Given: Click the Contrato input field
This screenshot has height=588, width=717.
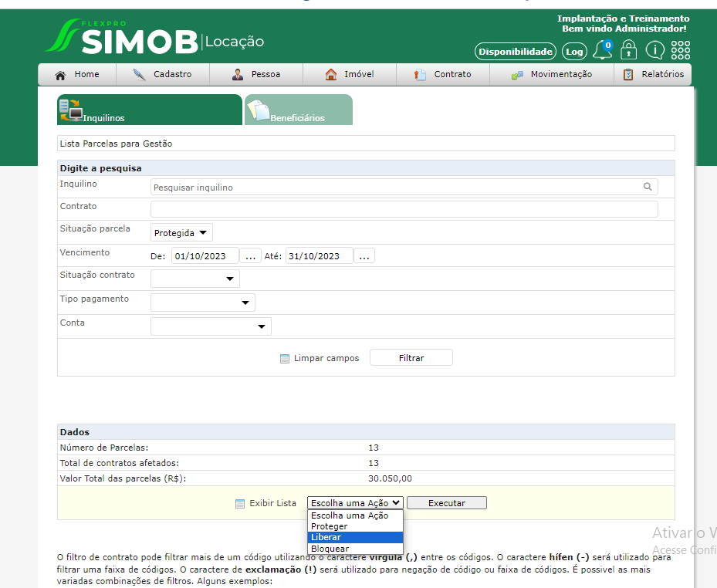Looking at the screenshot, I should click(x=404, y=209).
